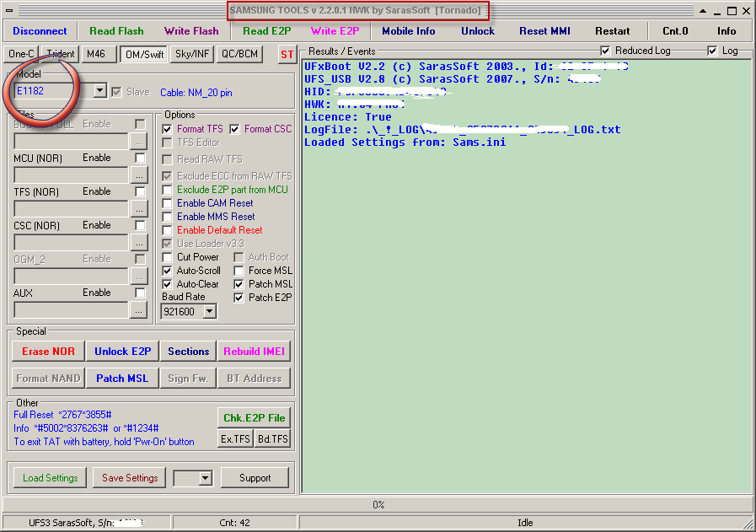This screenshot has height=532, width=756.
Task: Uncheck Auto-Clear option
Action: point(168,285)
